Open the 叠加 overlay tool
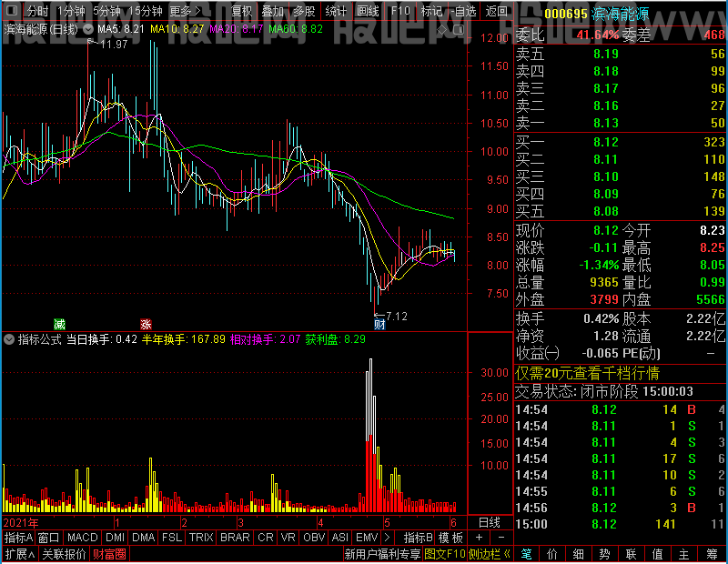 click(x=272, y=11)
